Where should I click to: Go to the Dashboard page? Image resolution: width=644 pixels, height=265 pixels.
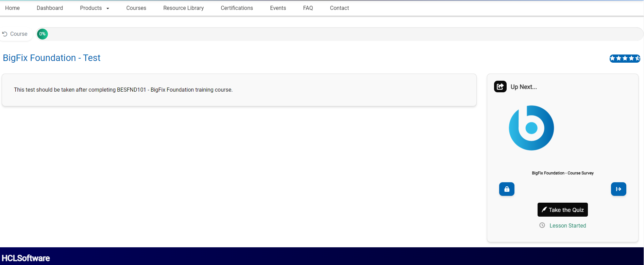pyautogui.click(x=50, y=8)
